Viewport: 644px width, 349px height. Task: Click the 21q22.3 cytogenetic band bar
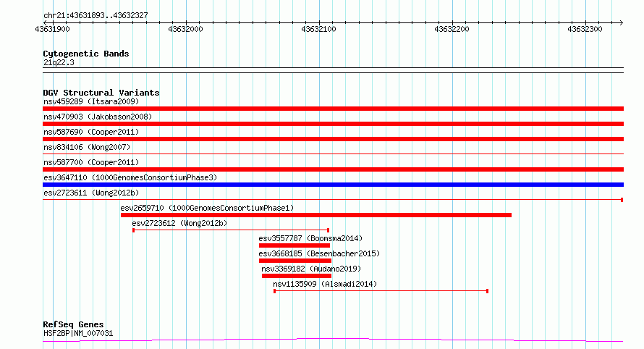coord(333,70)
